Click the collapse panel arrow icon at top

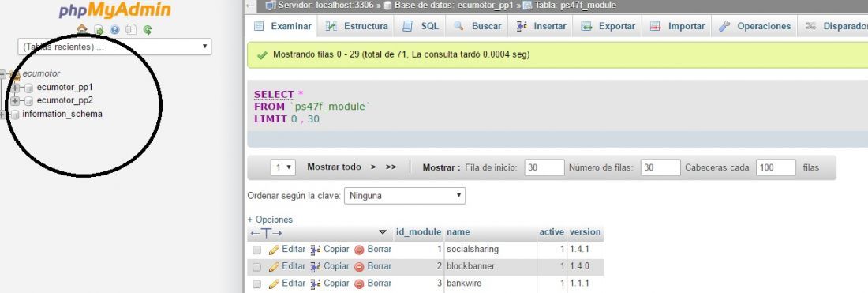(250, 6)
